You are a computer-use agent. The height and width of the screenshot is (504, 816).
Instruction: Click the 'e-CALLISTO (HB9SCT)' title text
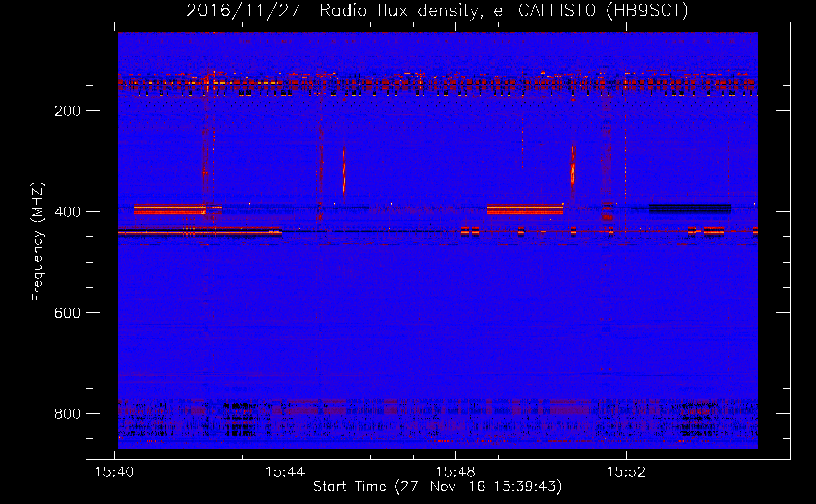591,11
